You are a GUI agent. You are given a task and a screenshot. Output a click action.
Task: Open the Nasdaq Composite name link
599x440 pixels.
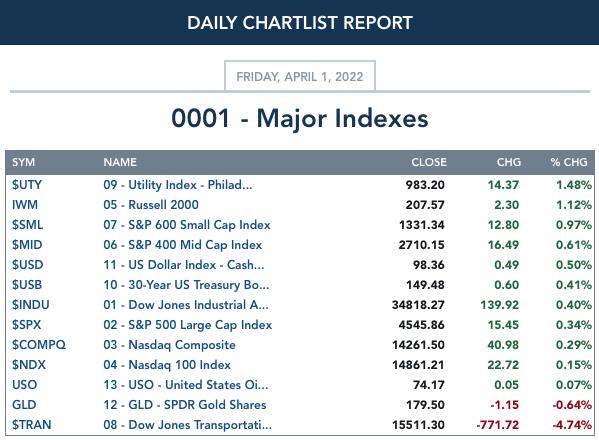coord(169,345)
